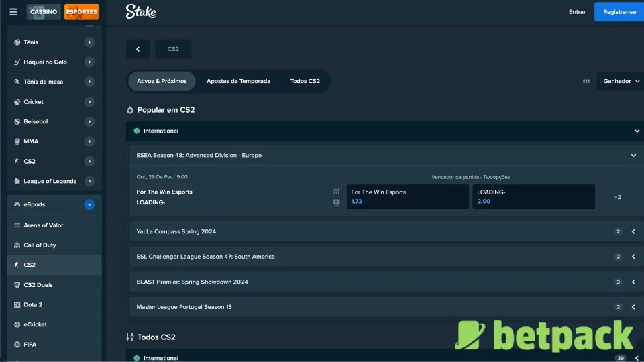Expand ESL Challenger League Season 47
This screenshot has height=362, width=644.
pos(386,257)
